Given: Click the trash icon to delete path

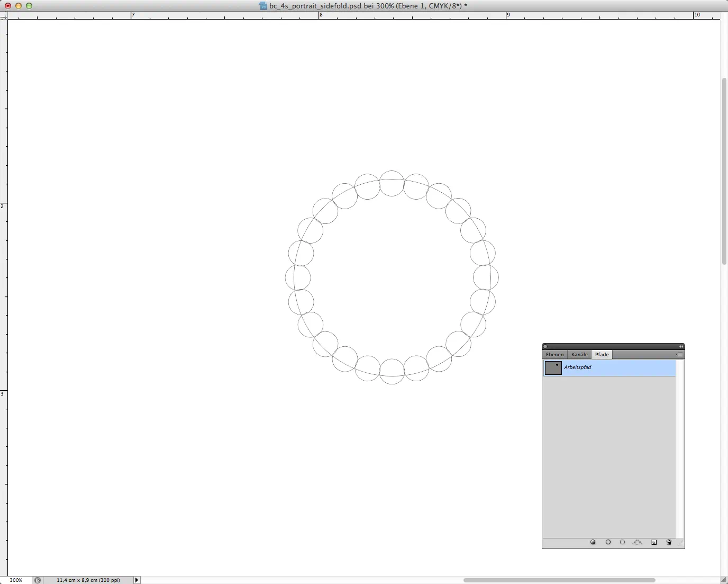Looking at the screenshot, I should coord(669,543).
